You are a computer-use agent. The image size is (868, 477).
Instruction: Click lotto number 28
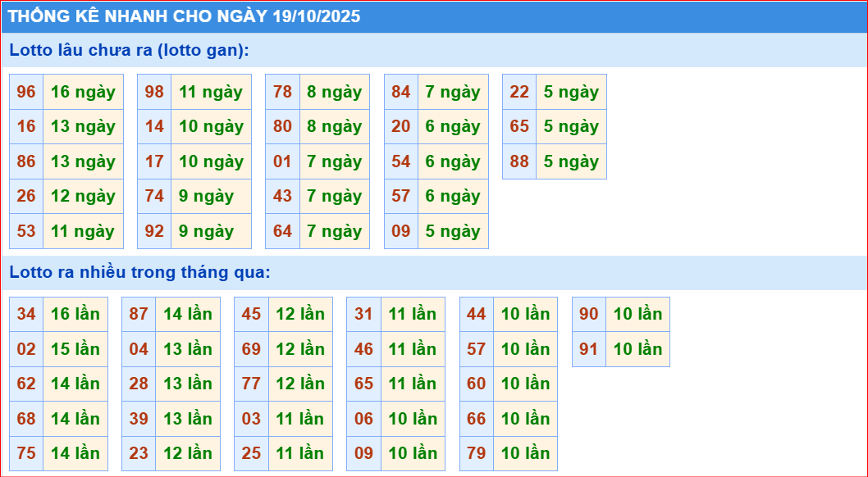coord(139,384)
